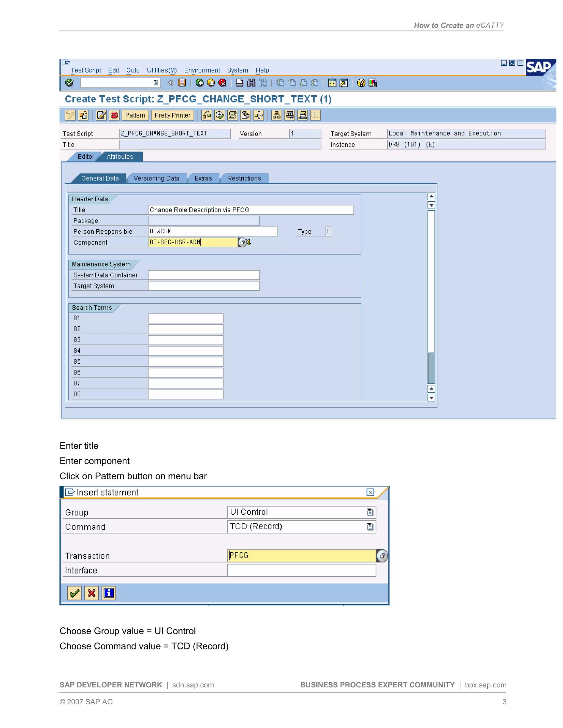Click the Execute clock icon in application toolbar
This screenshot has height=728, width=563.
(219, 115)
